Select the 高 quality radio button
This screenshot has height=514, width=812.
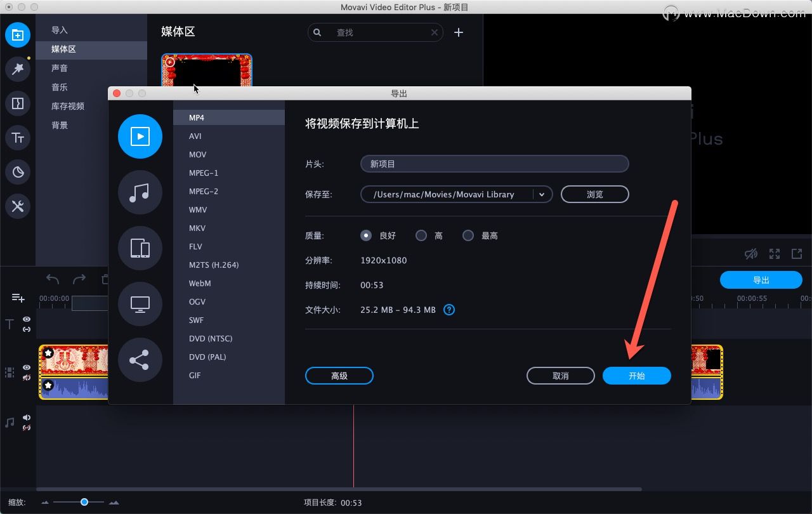click(x=421, y=235)
